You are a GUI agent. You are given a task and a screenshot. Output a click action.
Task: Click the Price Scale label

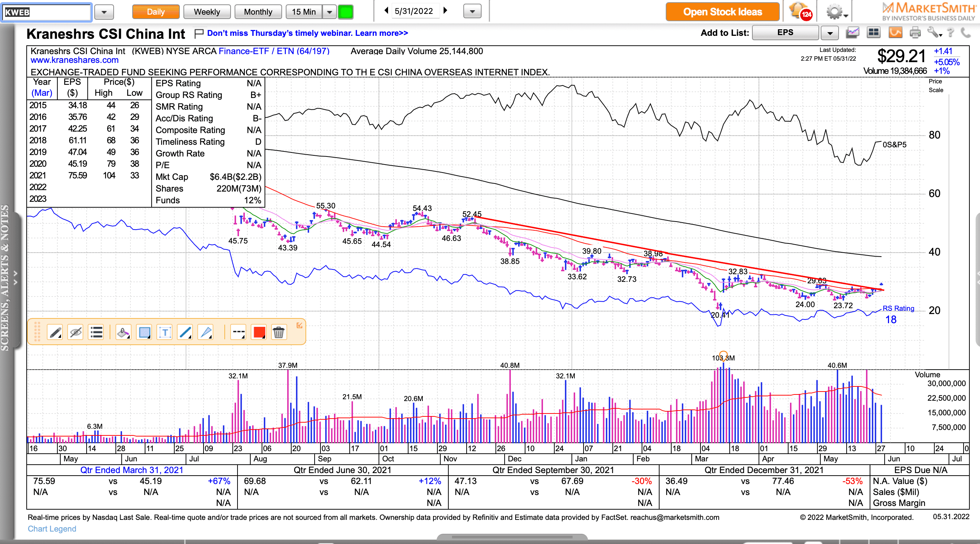click(935, 86)
